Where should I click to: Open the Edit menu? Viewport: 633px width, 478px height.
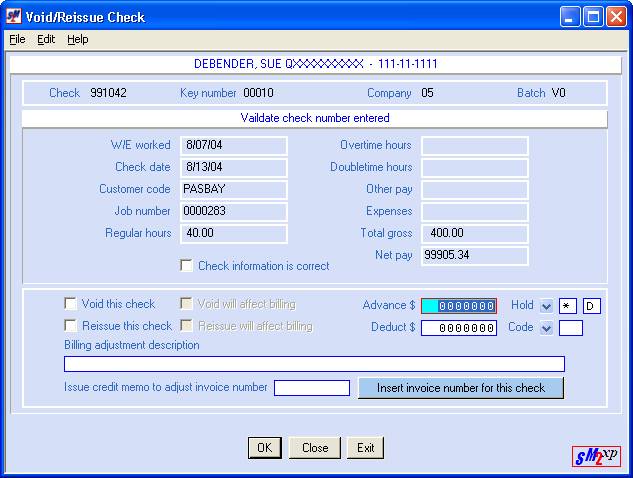[x=46, y=40]
